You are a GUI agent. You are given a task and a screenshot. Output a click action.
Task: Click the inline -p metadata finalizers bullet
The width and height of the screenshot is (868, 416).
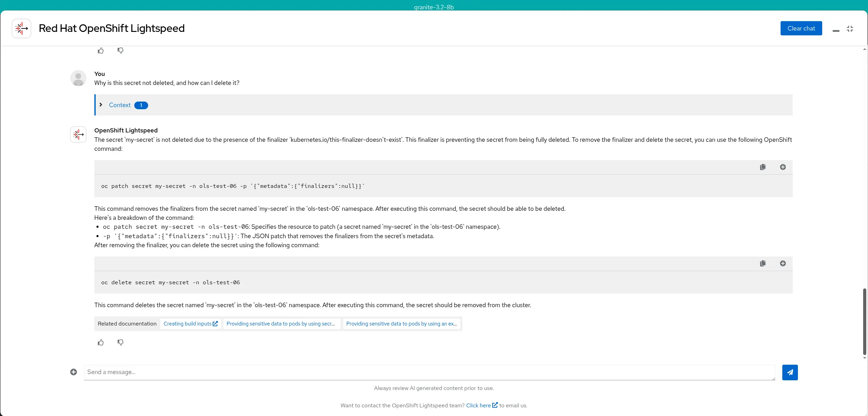coord(269,236)
